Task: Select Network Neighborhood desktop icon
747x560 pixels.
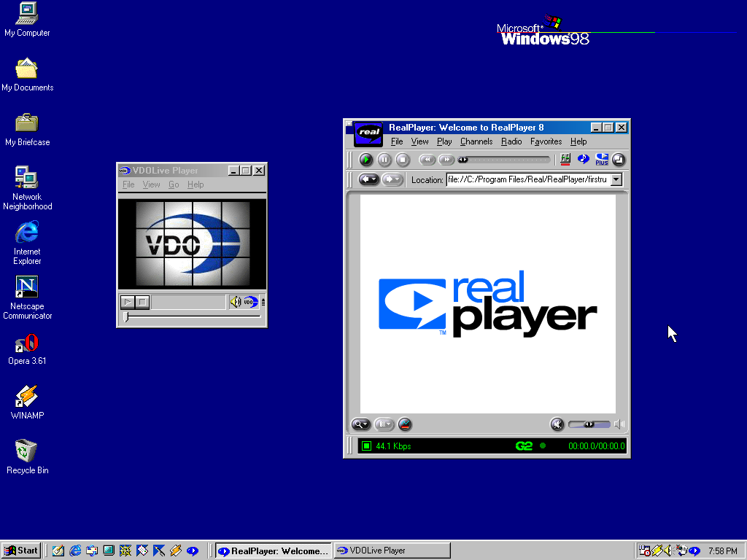Action: 27,188
